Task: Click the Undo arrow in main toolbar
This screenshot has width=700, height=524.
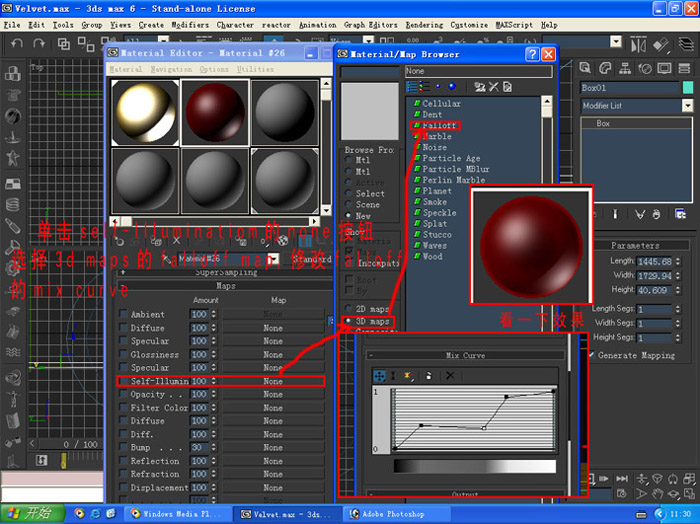Action: tap(17, 43)
